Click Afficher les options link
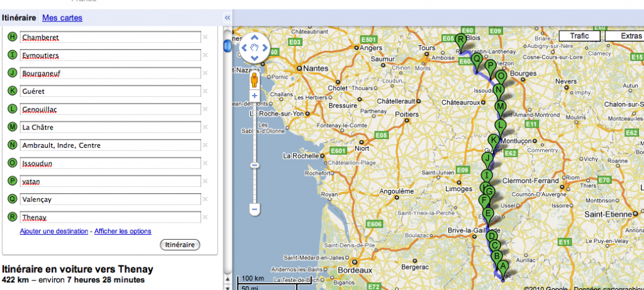The image size is (644, 290). pos(123,231)
